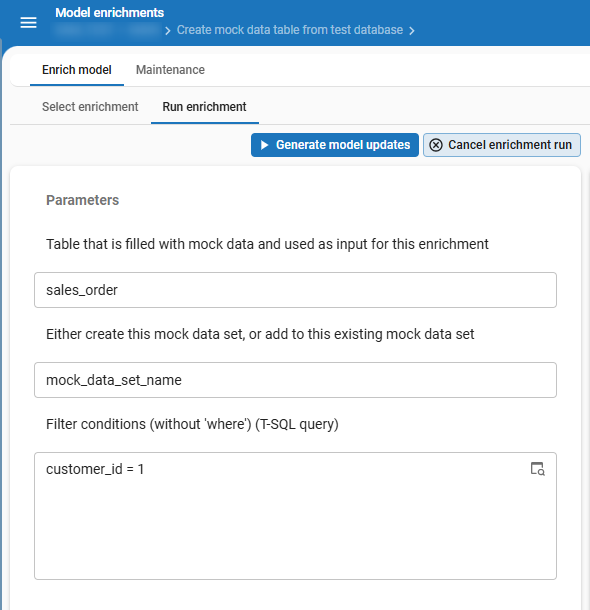
Task: Click the mock_data_set_name input field
Action: 295,380
